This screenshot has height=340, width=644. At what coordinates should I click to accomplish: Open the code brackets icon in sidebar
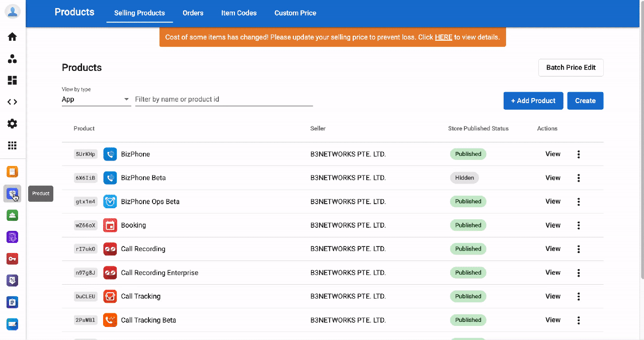tap(13, 102)
